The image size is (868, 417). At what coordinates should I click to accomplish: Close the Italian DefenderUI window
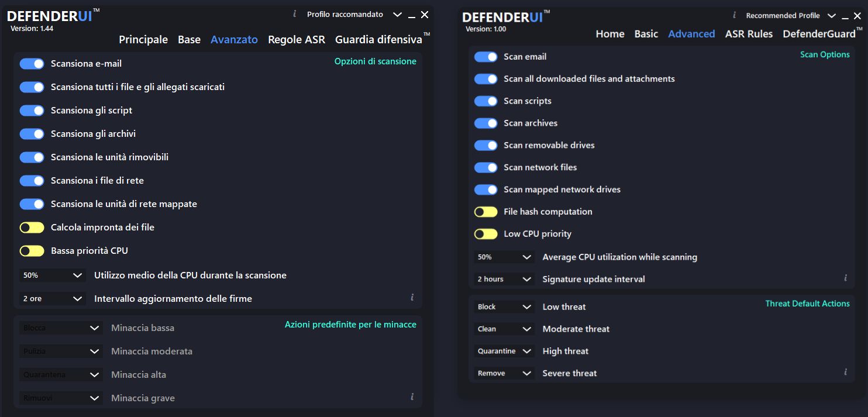point(425,15)
